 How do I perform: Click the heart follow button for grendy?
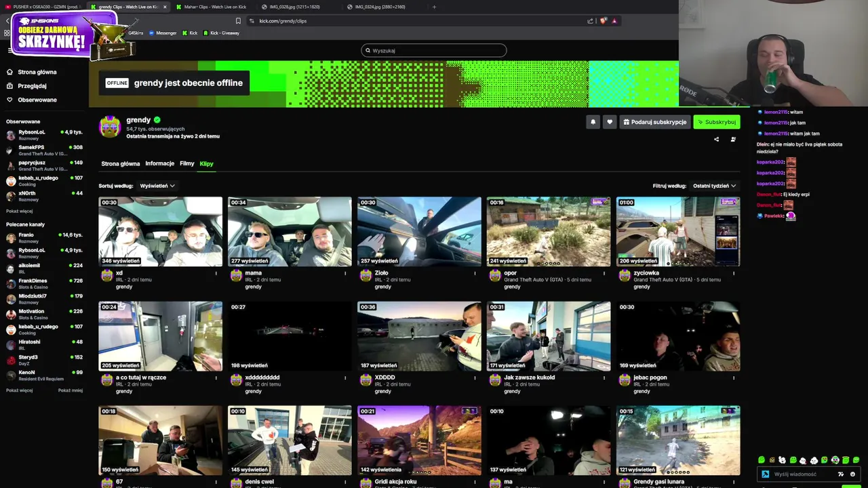click(610, 122)
